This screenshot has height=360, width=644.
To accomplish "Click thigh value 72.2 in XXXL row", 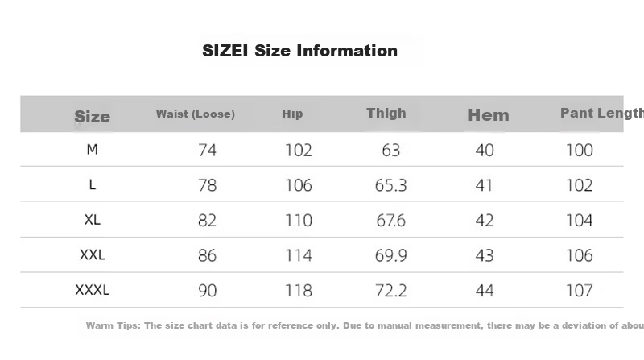I will click(390, 291).
